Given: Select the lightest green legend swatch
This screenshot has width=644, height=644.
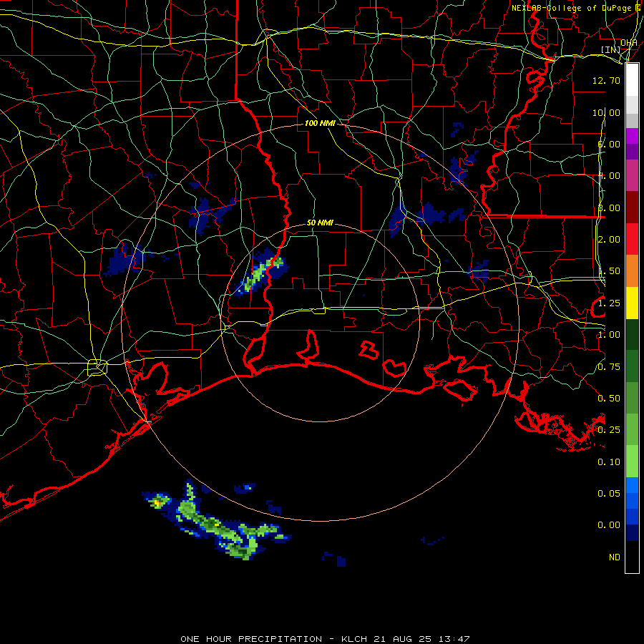Looking at the screenshot, I should coord(632,462).
